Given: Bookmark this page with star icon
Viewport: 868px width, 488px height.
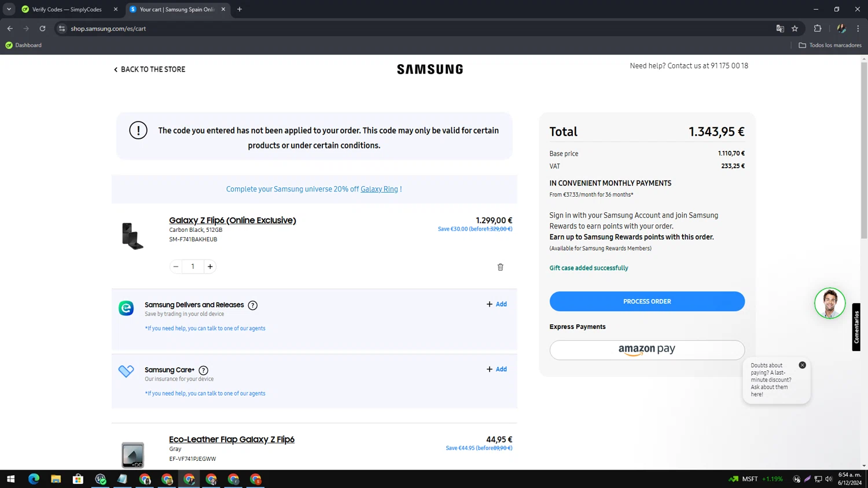Looking at the screenshot, I should (795, 28).
